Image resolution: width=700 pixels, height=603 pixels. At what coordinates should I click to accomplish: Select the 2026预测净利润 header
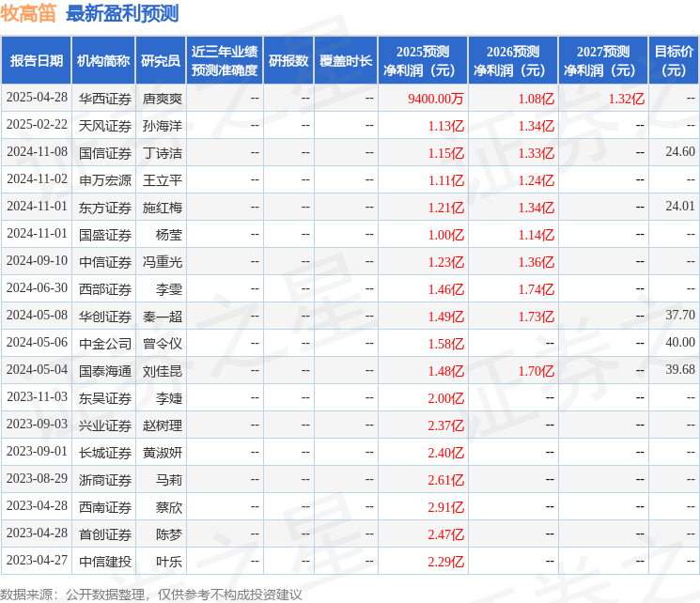click(x=513, y=61)
